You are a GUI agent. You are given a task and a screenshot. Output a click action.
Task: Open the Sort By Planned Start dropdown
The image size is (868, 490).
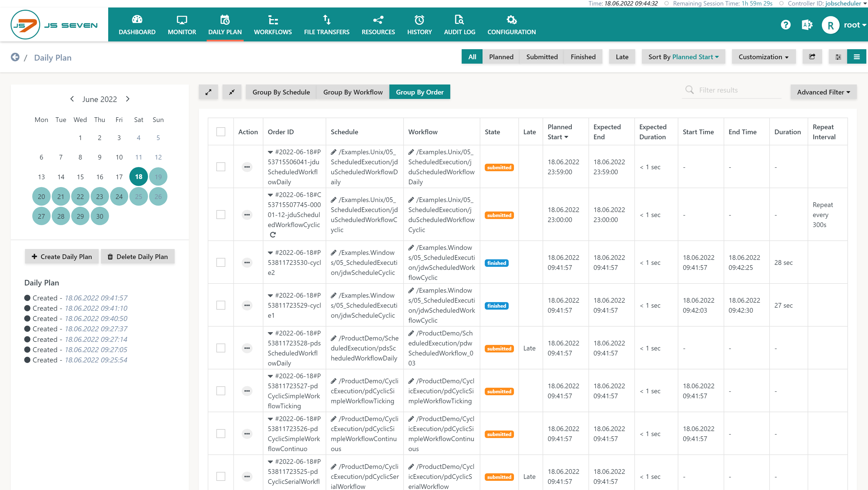click(683, 57)
